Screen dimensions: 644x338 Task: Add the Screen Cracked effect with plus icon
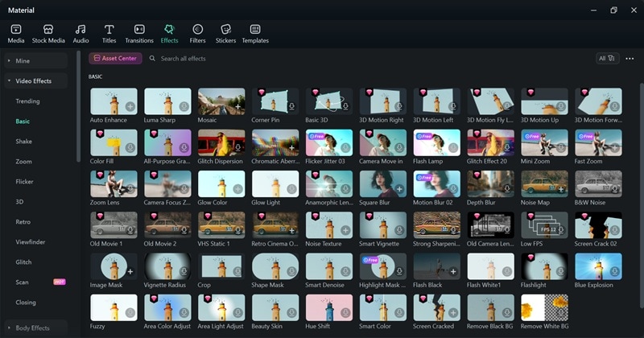click(x=453, y=312)
